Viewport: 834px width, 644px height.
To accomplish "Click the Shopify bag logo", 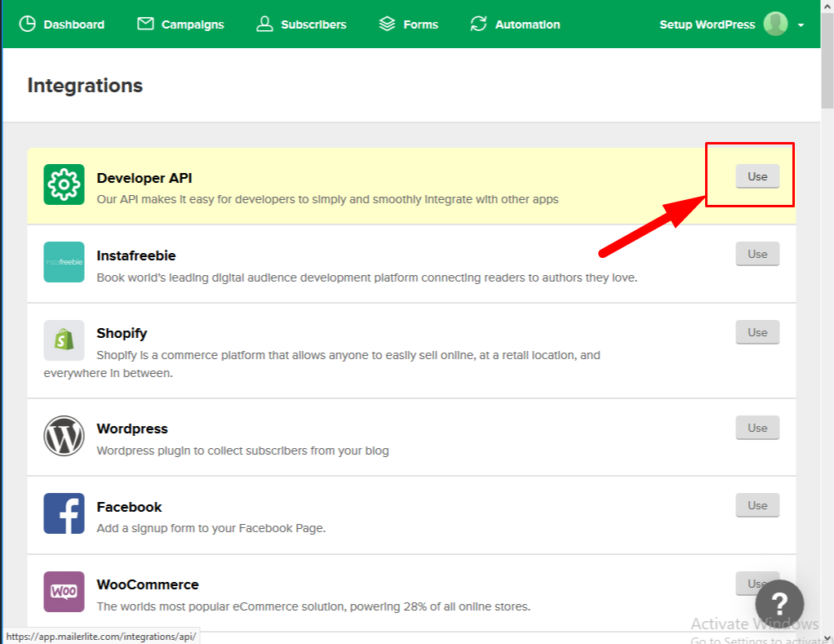I will pos(64,340).
